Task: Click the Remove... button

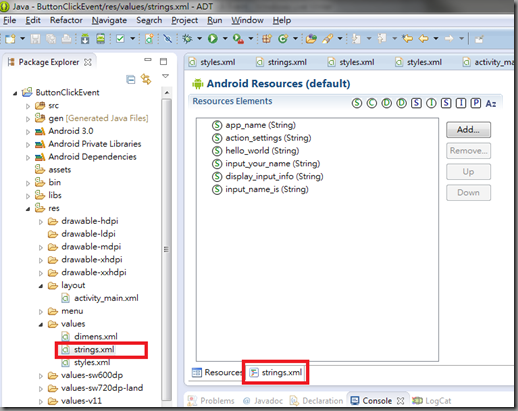Action: (x=468, y=151)
